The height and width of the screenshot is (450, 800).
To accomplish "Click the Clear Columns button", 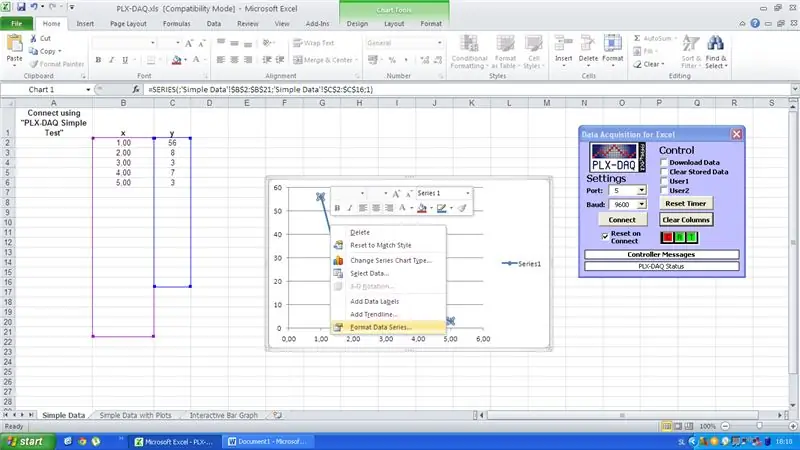I will point(686,219).
